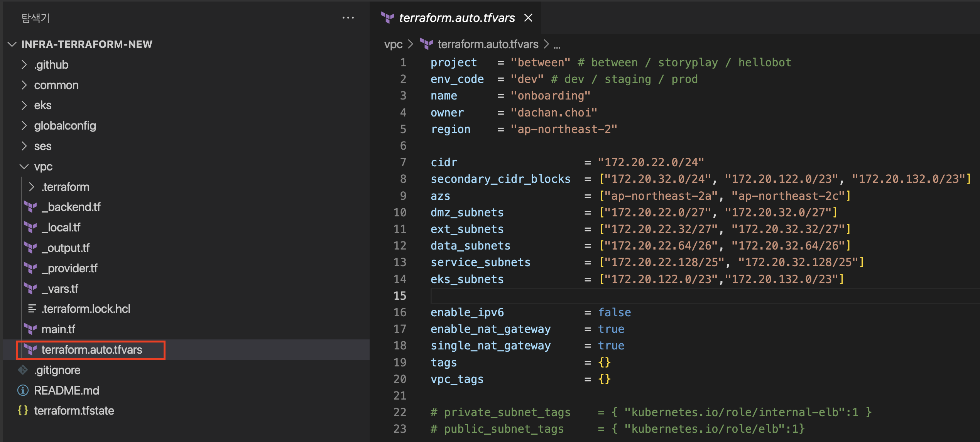Click the "dev" env_code value
This screenshot has width=980, height=442.
527,79
